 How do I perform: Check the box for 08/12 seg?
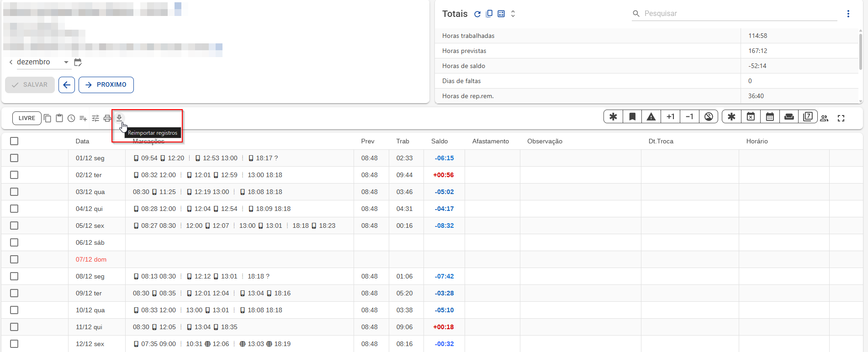14,276
